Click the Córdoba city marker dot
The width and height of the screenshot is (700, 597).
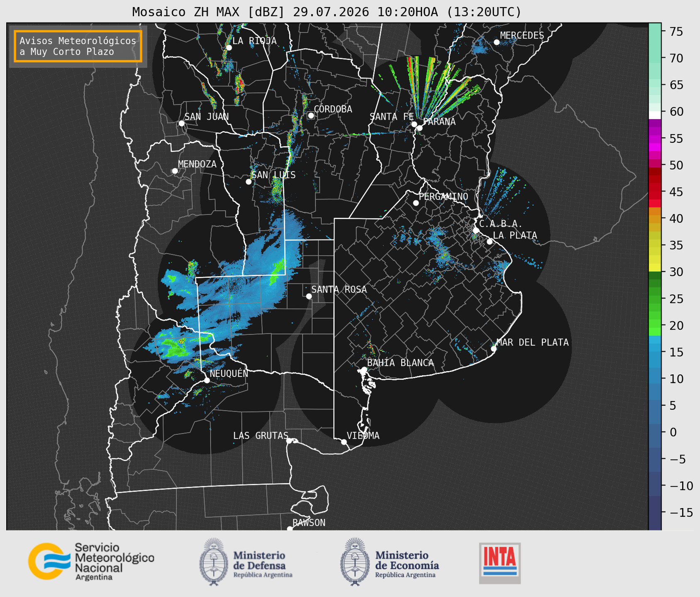pos(311,115)
